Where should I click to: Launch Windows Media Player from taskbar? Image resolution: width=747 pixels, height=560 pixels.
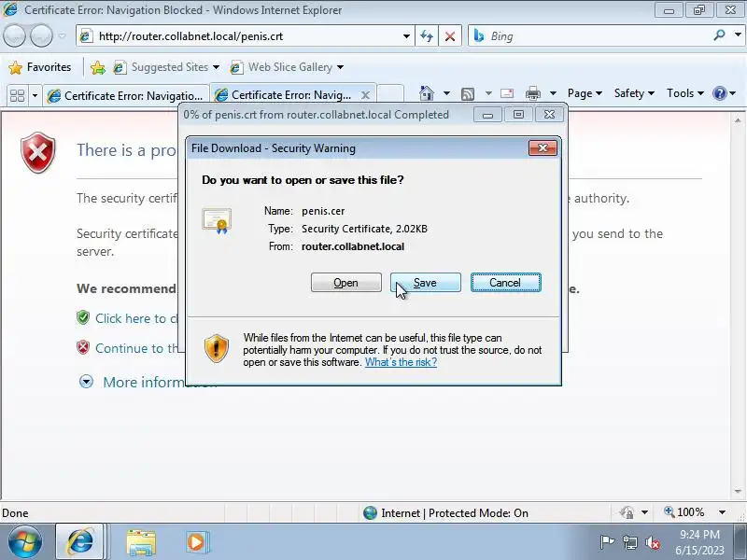click(196, 542)
